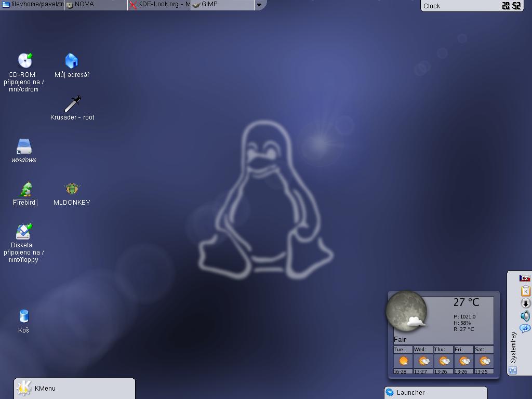Click the digital clock time display
The height and width of the screenshot is (399, 532).
point(511,6)
